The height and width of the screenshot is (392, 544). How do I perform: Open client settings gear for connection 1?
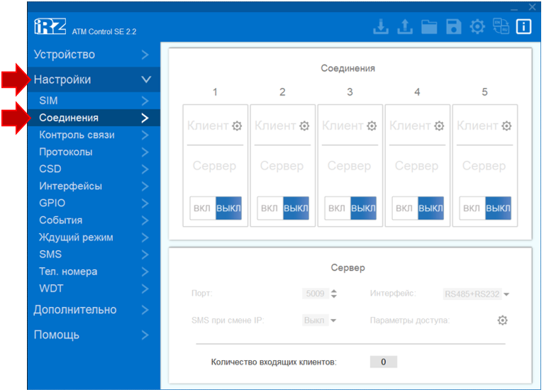pyautogui.click(x=237, y=125)
